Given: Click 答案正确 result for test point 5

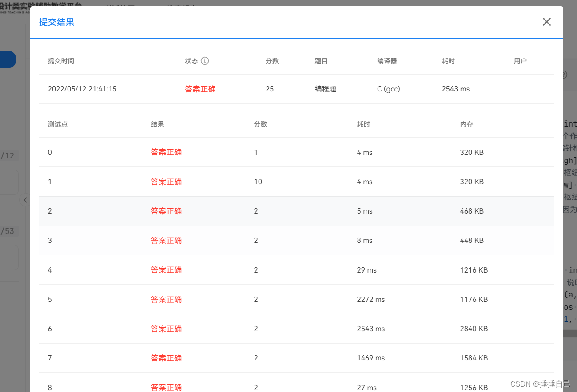Looking at the screenshot, I should click(166, 299).
